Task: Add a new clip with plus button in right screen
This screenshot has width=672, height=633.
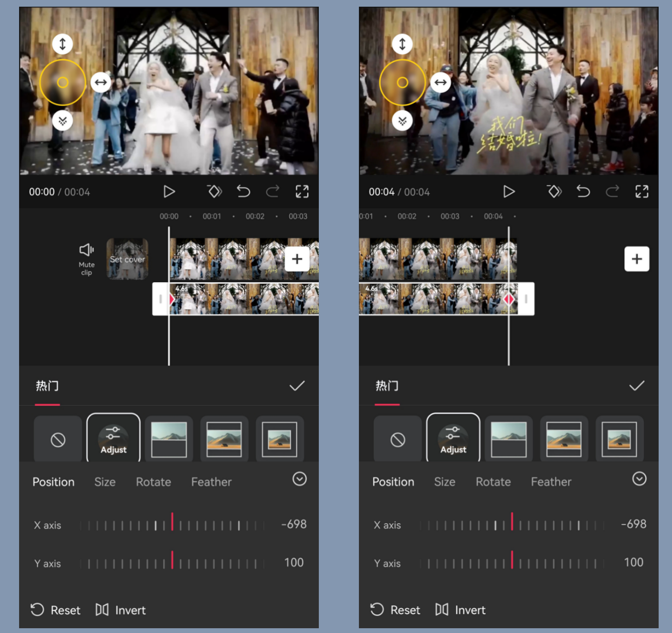Action: click(637, 259)
